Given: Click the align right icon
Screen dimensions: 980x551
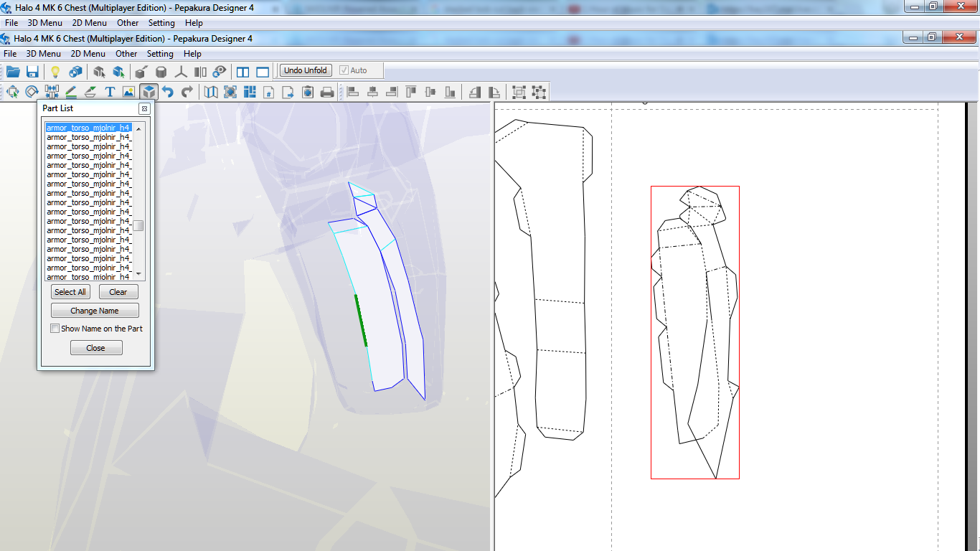Looking at the screenshot, I should coord(392,92).
